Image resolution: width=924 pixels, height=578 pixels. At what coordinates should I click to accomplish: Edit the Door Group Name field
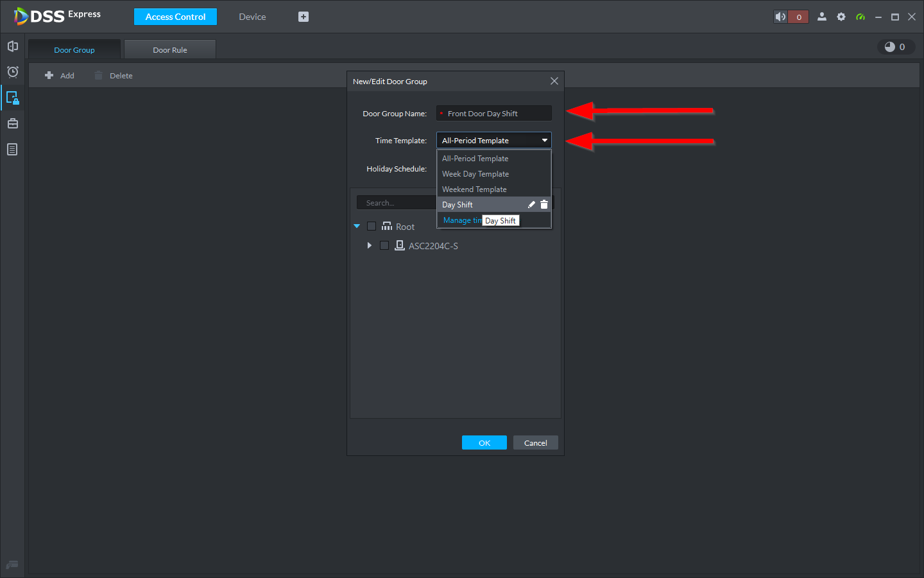[494, 114]
